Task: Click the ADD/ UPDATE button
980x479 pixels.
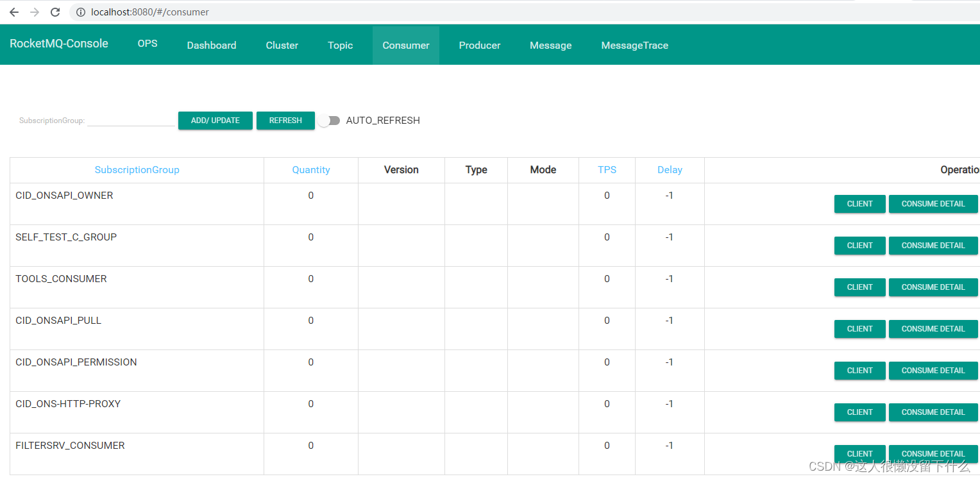Action: (215, 121)
